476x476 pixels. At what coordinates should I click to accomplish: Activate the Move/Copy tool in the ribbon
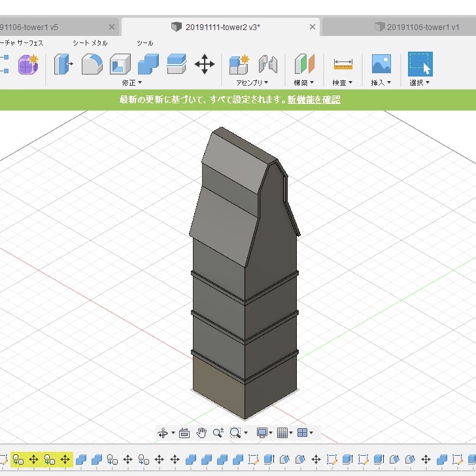[204, 64]
